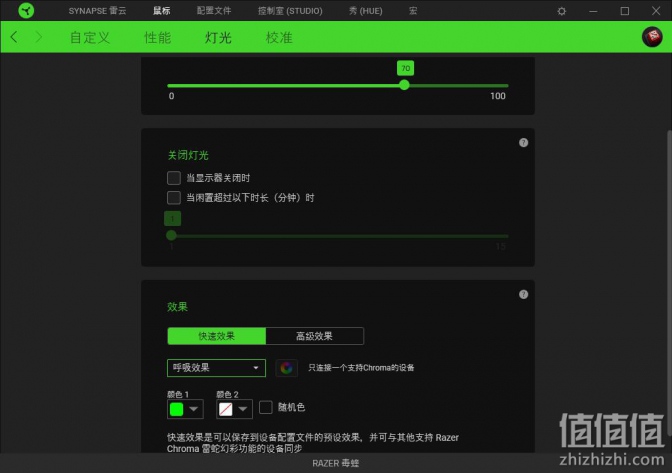Open the 秀 (HUE) tab
Screen dimensions: 672x473
365,11
